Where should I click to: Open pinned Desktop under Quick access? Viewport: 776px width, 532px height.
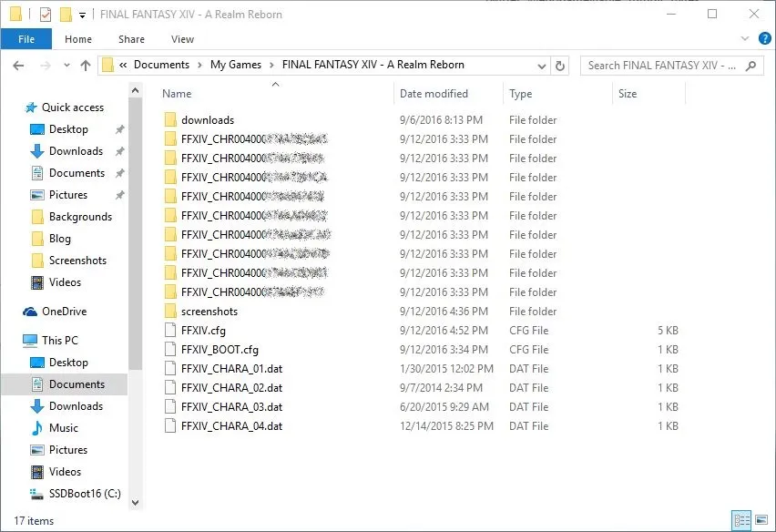(x=68, y=129)
